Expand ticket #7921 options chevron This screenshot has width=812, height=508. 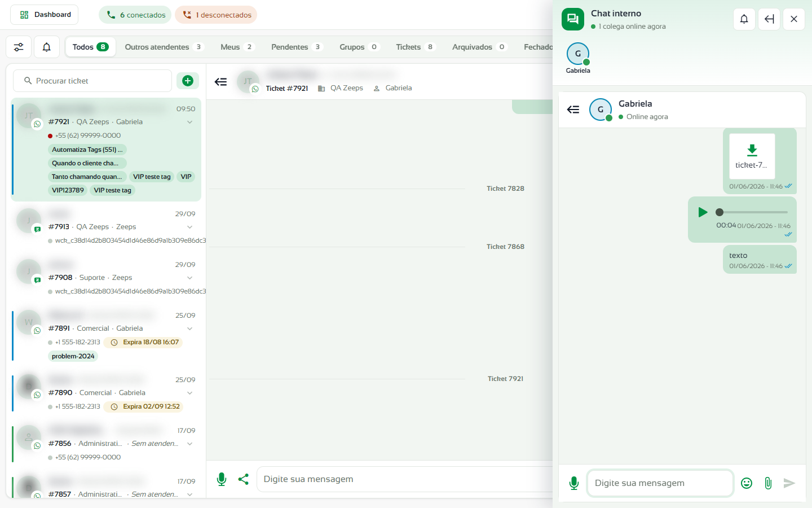[190, 122]
